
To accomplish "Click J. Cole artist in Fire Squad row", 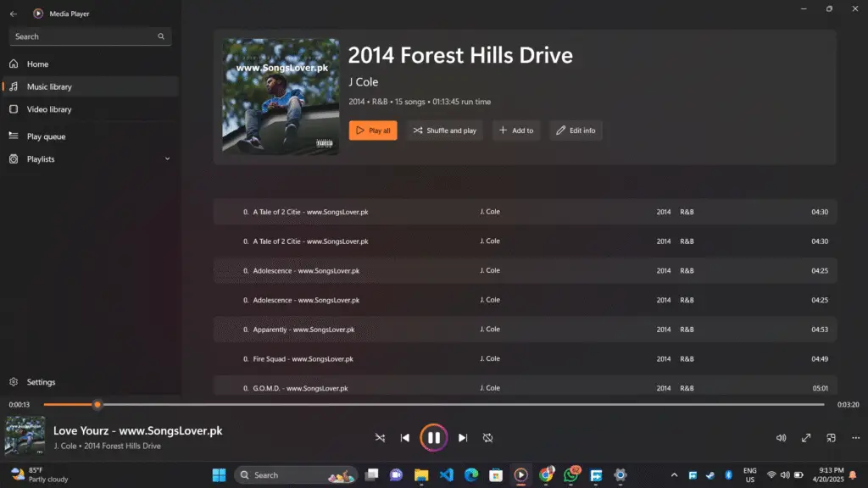I will tap(490, 358).
